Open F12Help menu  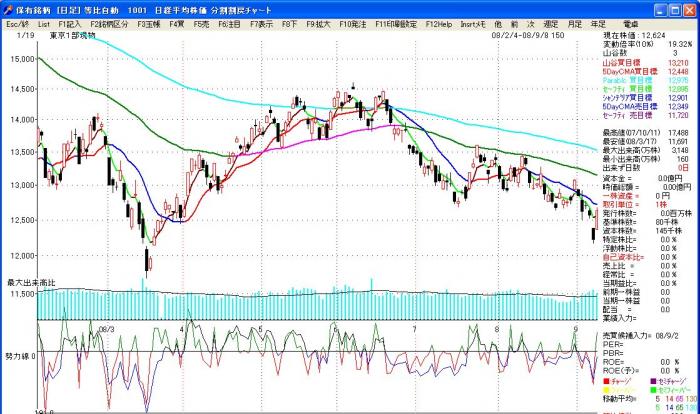(x=439, y=25)
